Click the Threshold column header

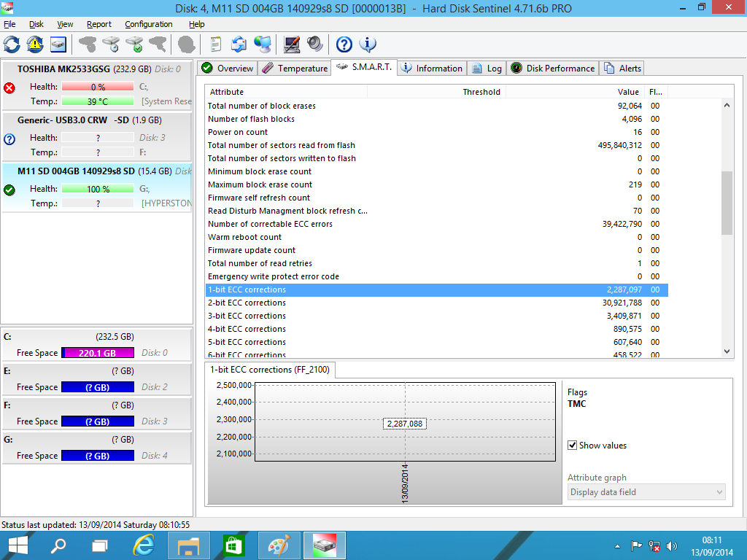tap(436, 92)
